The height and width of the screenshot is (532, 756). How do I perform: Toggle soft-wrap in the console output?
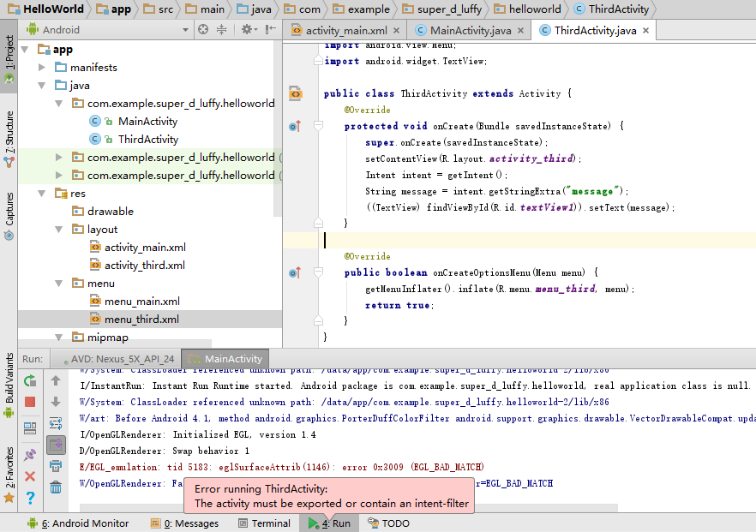(56, 423)
